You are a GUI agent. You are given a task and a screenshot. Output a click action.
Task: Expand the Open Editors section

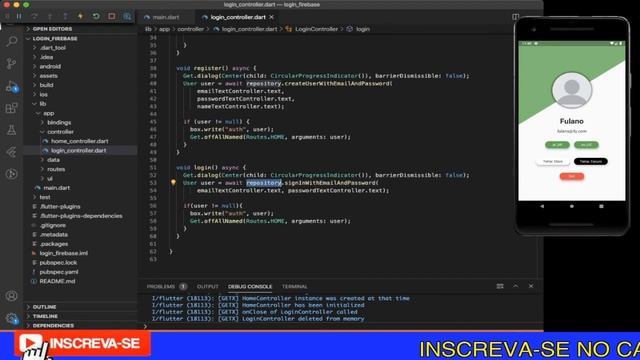52,29
